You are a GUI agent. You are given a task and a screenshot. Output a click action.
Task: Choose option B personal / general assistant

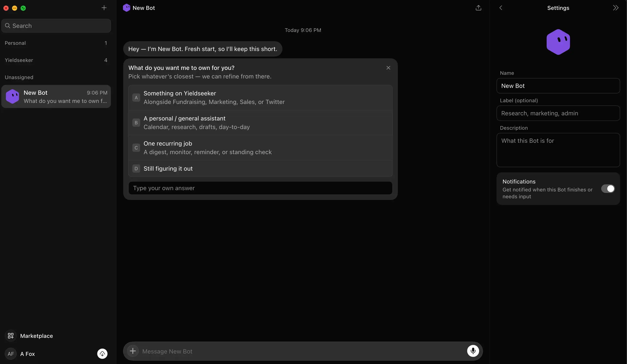tap(260, 123)
